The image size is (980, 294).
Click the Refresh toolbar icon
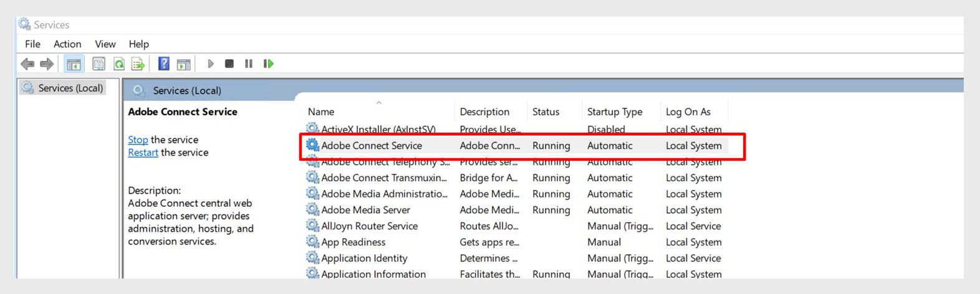tap(118, 64)
